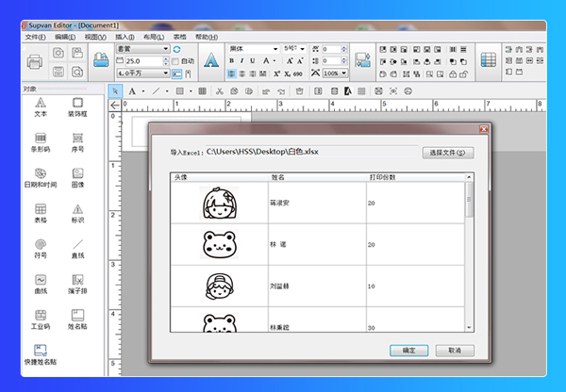Open the 文件(F) menu
566x392 pixels.
pos(35,37)
